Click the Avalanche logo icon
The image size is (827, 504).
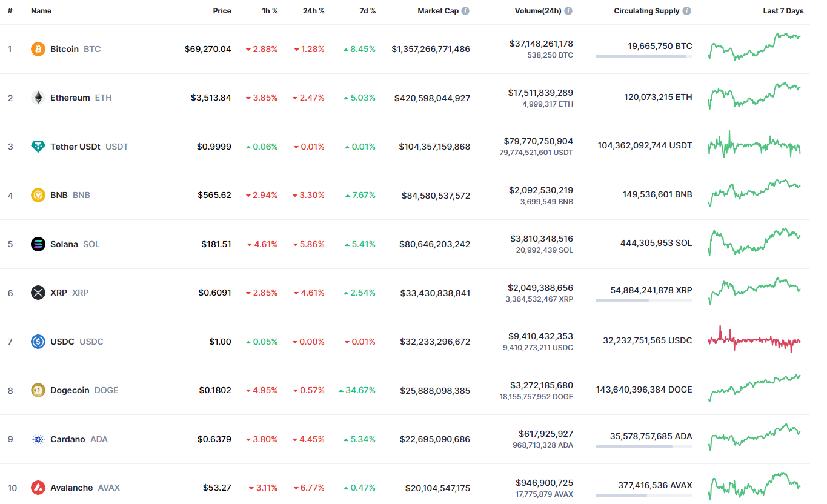pyautogui.click(x=38, y=488)
